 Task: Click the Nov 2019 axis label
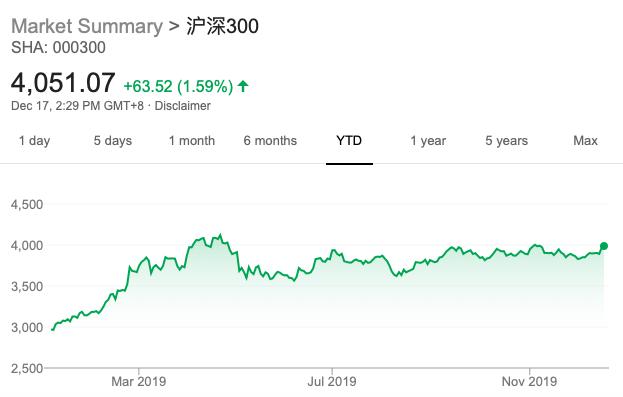point(529,382)
